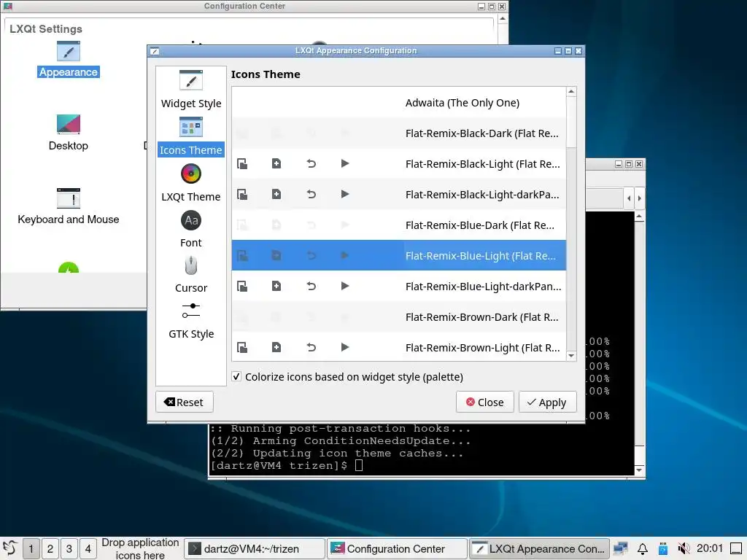Click scroll-up arrow of icon theme list
This screenshot has width=747, height=560.
coord(571,91)
